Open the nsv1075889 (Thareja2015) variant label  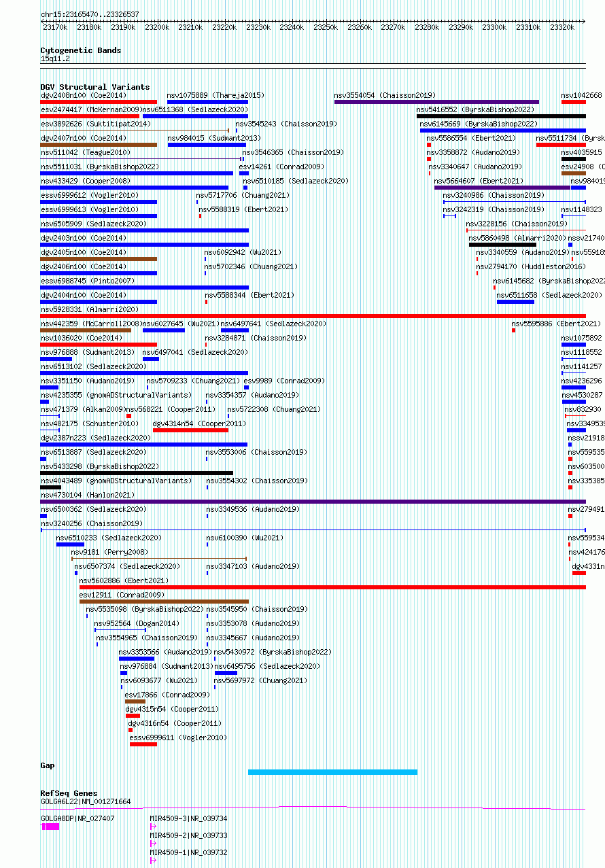tap(215, 95)
